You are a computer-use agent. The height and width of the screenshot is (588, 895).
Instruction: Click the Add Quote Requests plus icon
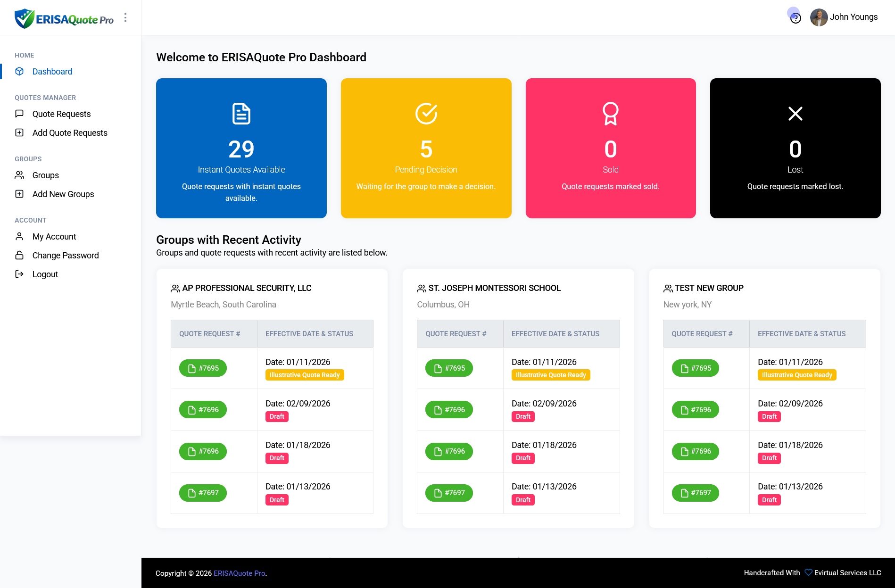click(19, 133)
